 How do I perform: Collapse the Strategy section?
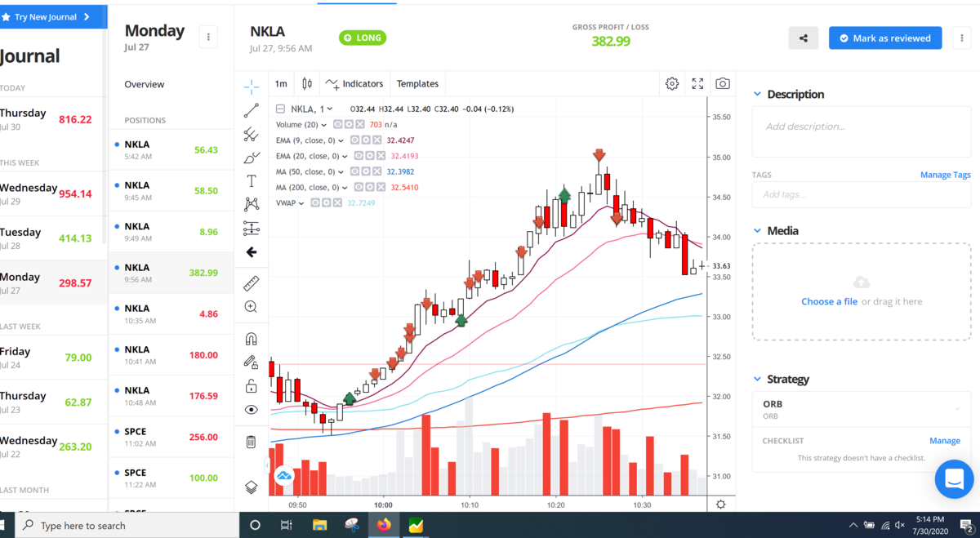tap(757, 380)
